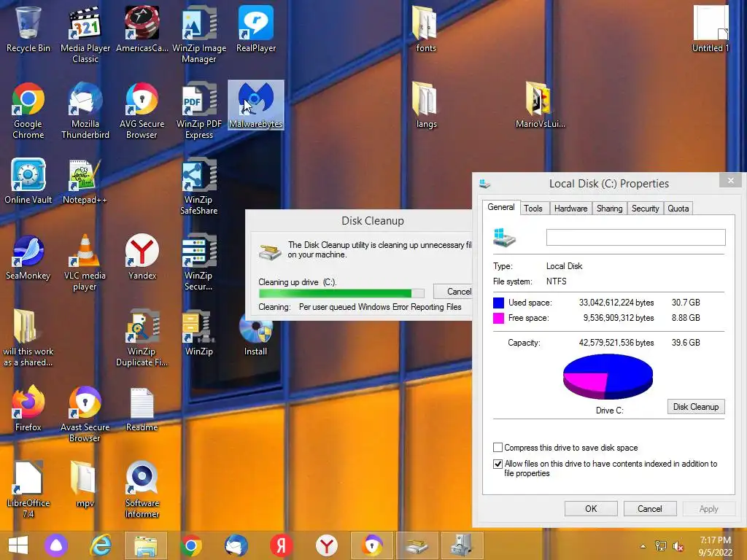Click the blue Used space swatch

[x=498, y=303]
